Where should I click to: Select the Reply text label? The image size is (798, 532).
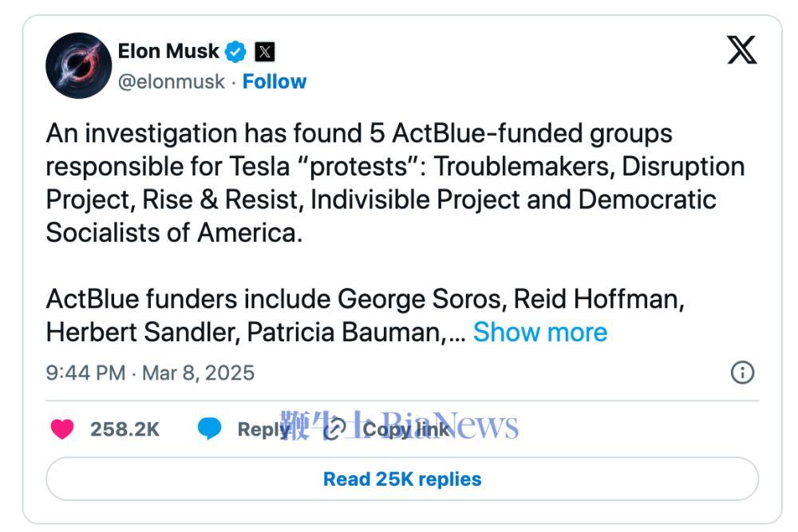click(263, 430)
